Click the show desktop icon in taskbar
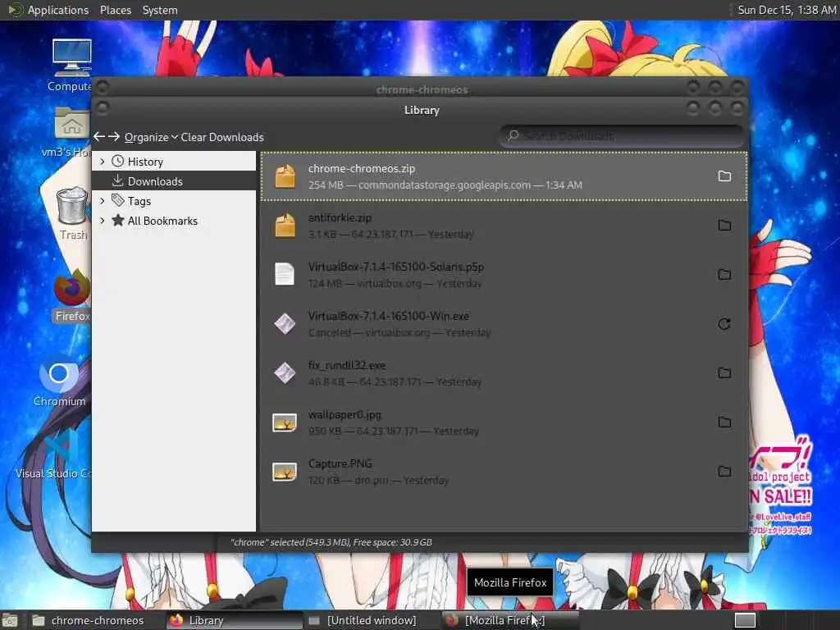840x630 pixels. pyautogui.click(x=10, y=621)
